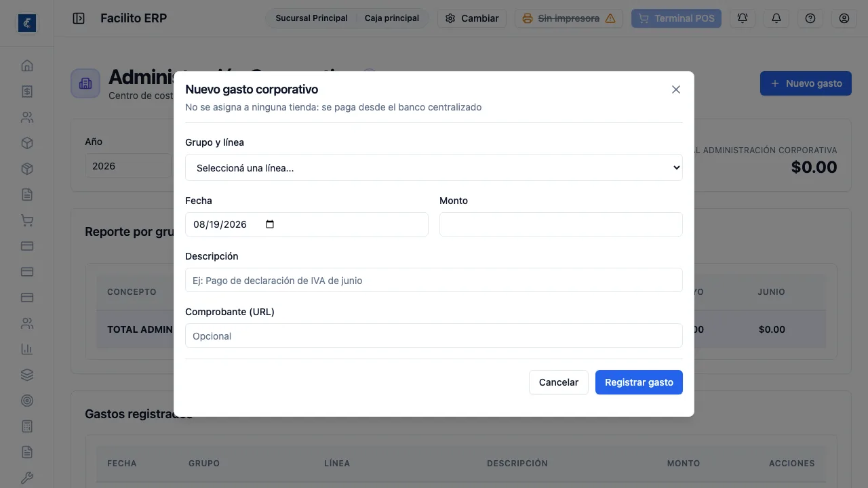
Task: Click the Facilito logo at top left
Action: click(27, 23)
